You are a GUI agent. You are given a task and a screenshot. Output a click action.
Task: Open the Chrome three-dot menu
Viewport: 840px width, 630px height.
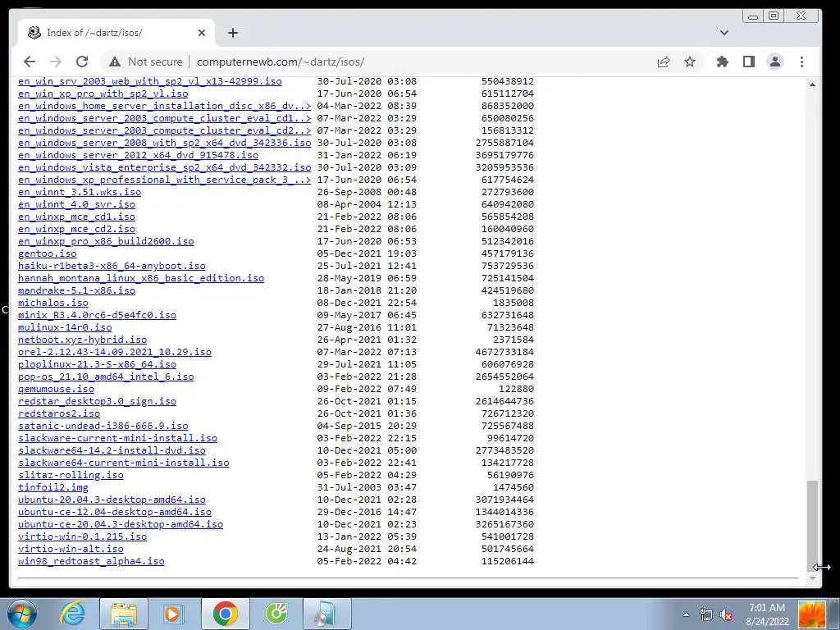(802, 62)
